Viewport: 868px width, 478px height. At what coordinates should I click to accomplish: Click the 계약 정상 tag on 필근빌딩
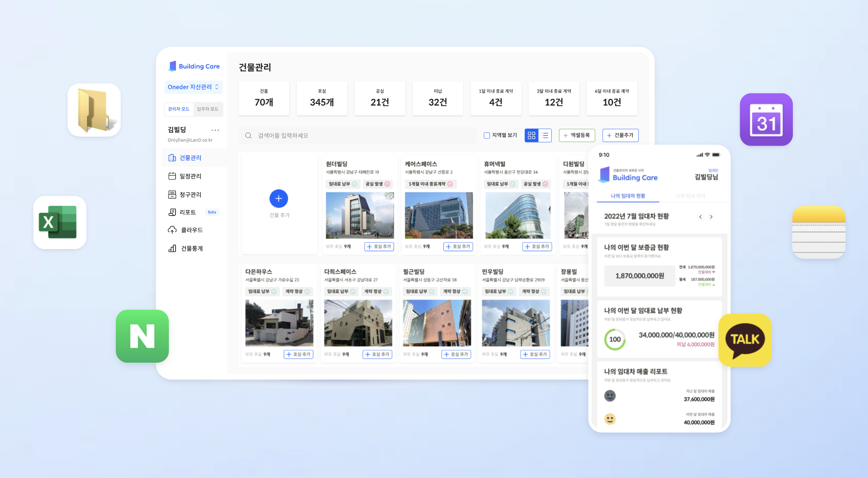455,292
